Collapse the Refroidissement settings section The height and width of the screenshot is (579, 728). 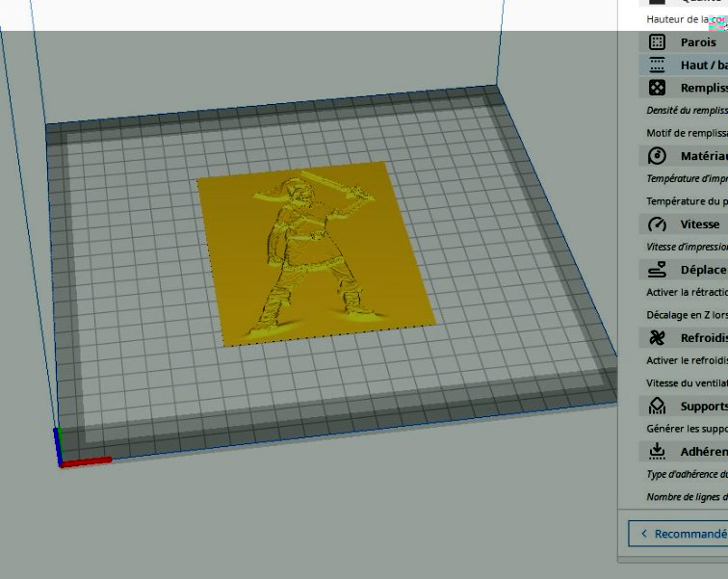point(684,338)
